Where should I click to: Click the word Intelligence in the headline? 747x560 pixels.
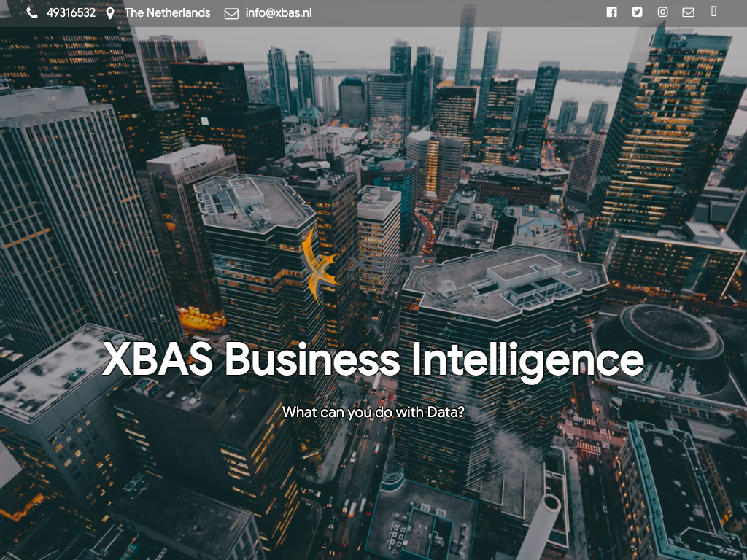(528, 360)
